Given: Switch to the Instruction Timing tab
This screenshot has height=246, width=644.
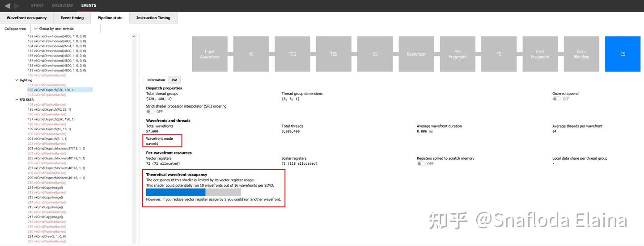Looking at the screenshot, I should pyautogui.click(x=153, y=18).
